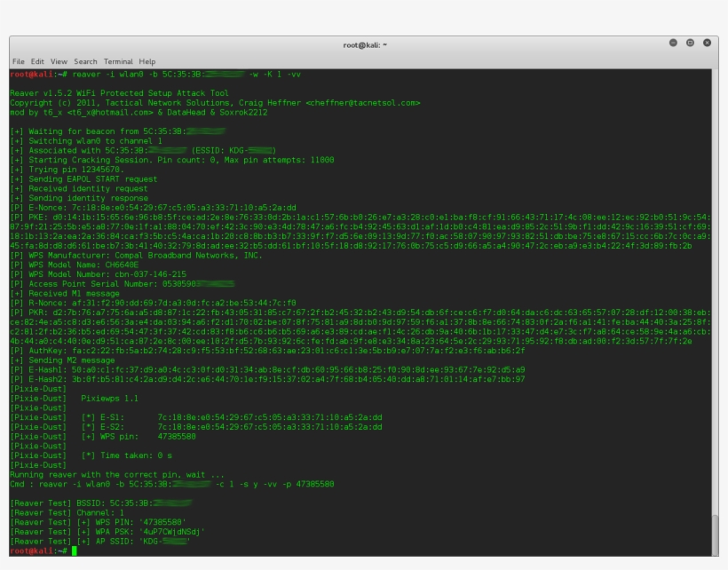Image resolution: width=728 pixels, height=570 pixels.
Task: Click the E-Hash1 value line
Action: pyautogui.click(x=267, y=370)
